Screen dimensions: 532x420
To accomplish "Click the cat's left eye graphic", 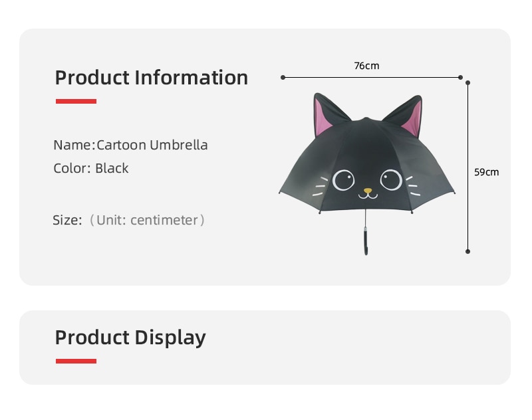I will pos(343,180).
